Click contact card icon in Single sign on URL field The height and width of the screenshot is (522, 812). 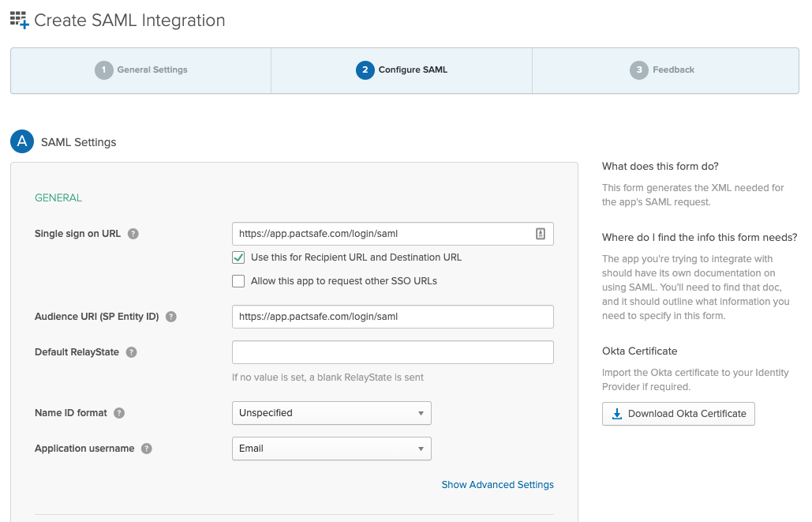coord(541,234)
